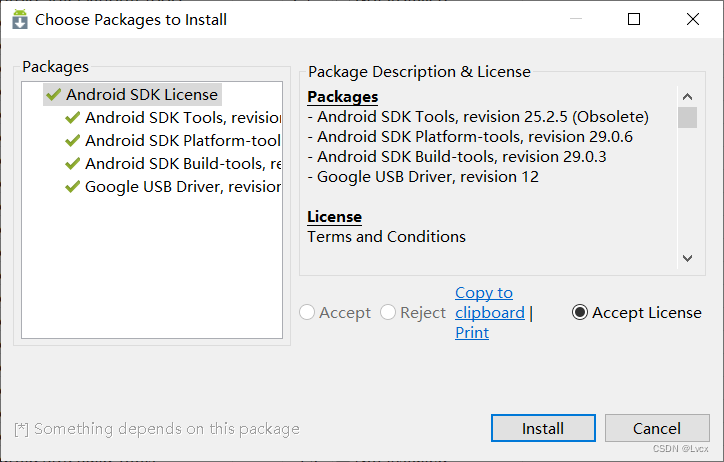This screenshot has height=462, width=724.
Task: Select Android SDK Tools package entry
Action: tap(182, 118)
